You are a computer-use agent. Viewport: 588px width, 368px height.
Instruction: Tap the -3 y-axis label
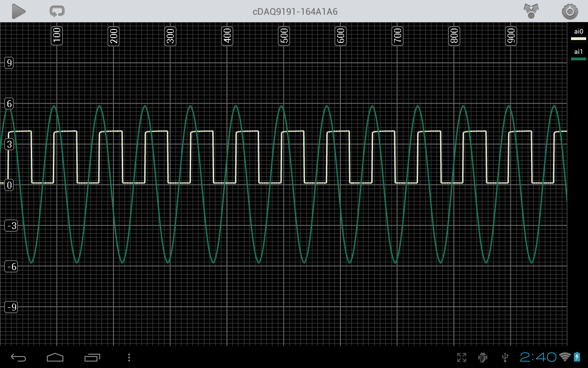pos(11,225)
